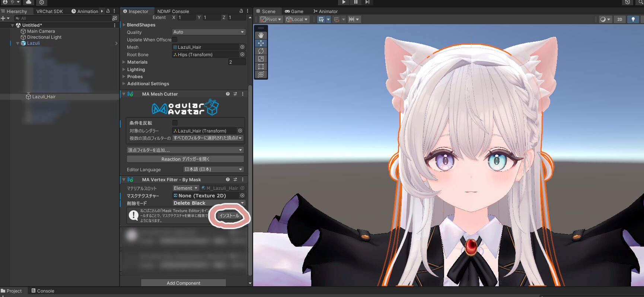Switch to the Game tab
Image resolution: width=644 pixels, height=297 pixels.
tap(294, 12)
